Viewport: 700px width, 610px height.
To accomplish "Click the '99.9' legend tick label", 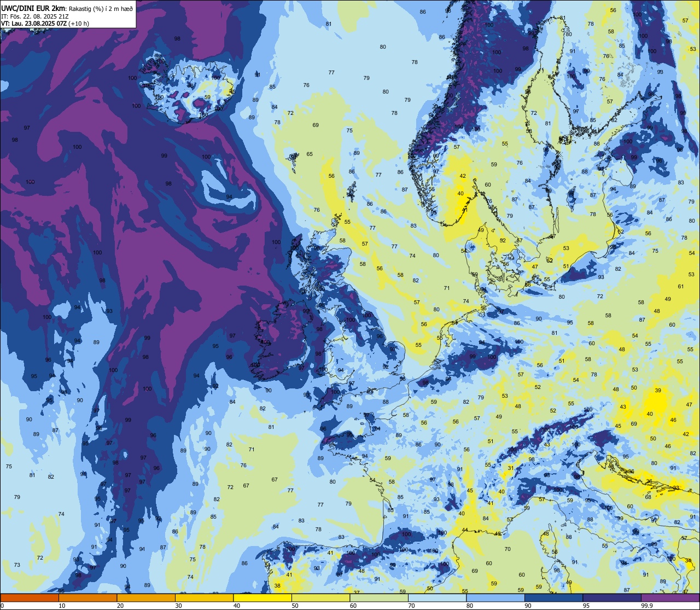I will (x=647, y=606).
